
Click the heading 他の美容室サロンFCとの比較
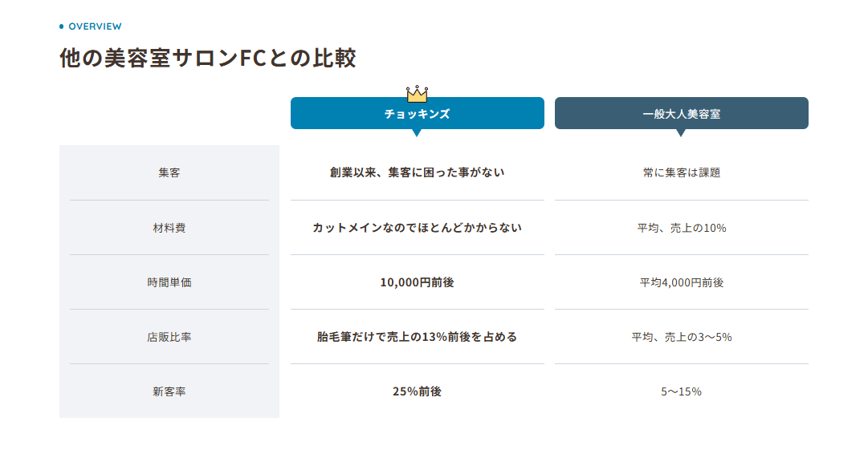click(207, 59)
